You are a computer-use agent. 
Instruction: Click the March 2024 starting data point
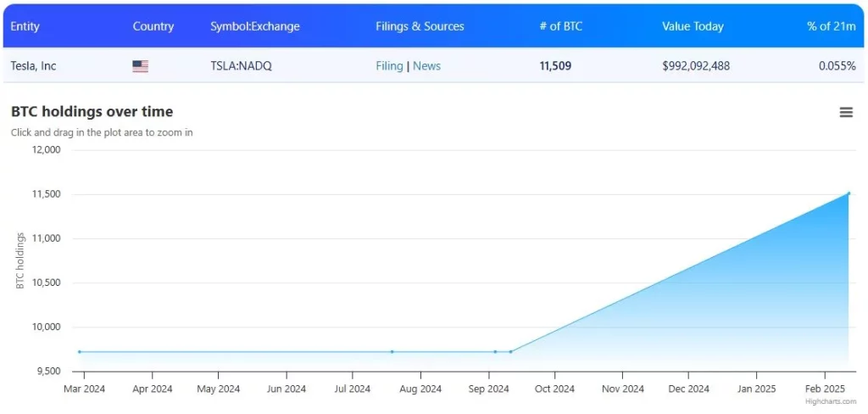click(80, 352)
